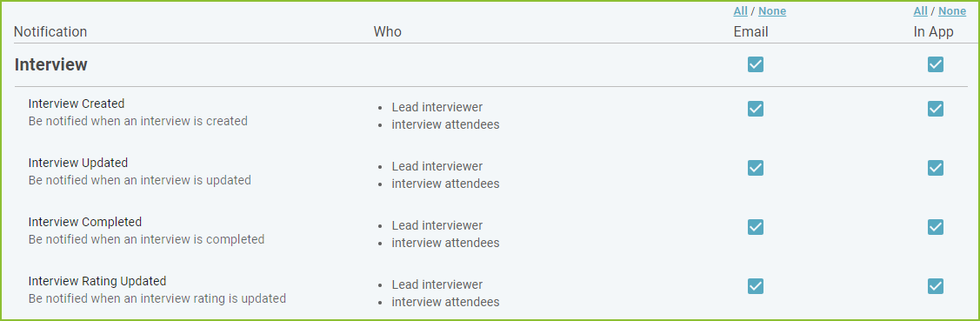The height and width of the screenshot is (321, 980).
Task: Select the Interview section heading
Action: tap(50, 64)
